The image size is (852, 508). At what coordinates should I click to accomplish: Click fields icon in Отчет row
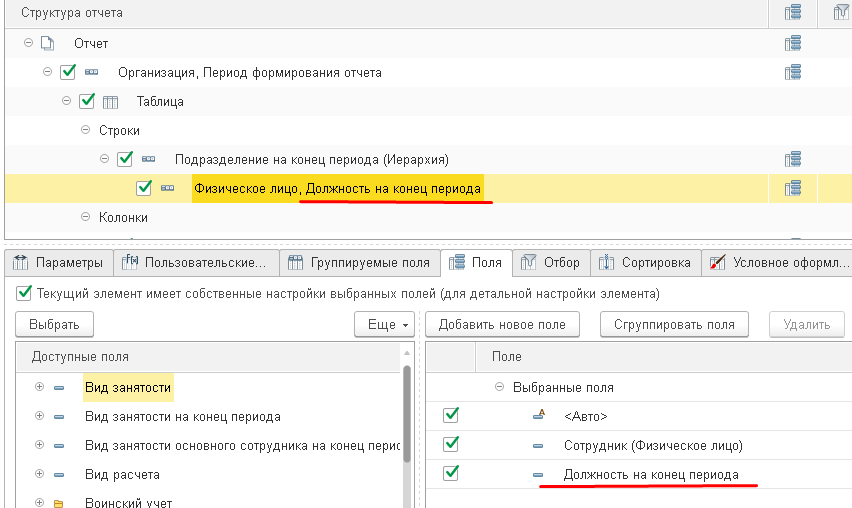[x=793, y=43]
